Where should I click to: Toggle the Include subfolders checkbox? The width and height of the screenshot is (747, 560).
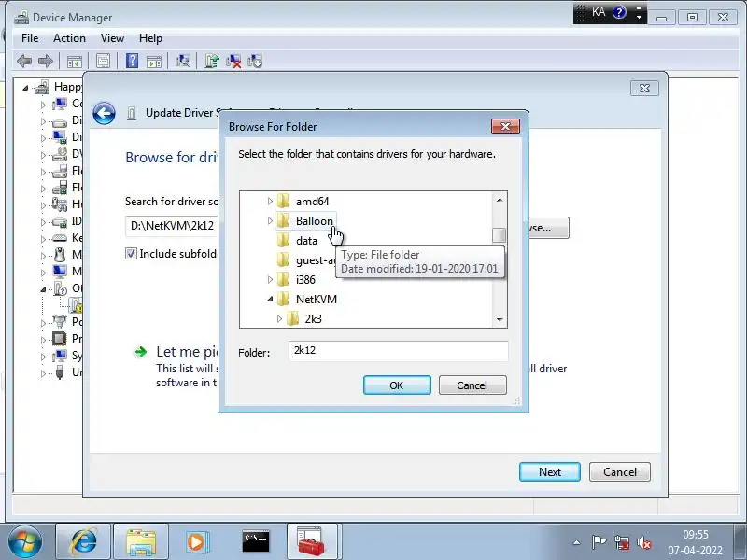(131, 253)
